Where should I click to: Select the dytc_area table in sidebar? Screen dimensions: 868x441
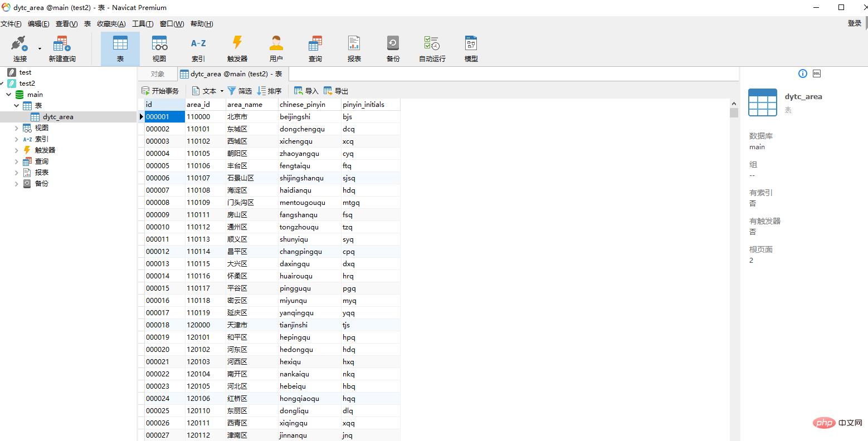click(x=58, y=117)
